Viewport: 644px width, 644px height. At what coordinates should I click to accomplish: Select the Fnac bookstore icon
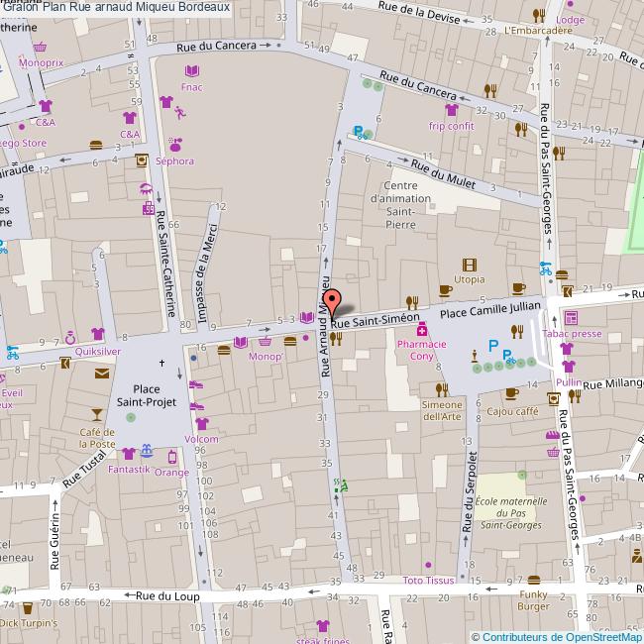tap(192, 71)
